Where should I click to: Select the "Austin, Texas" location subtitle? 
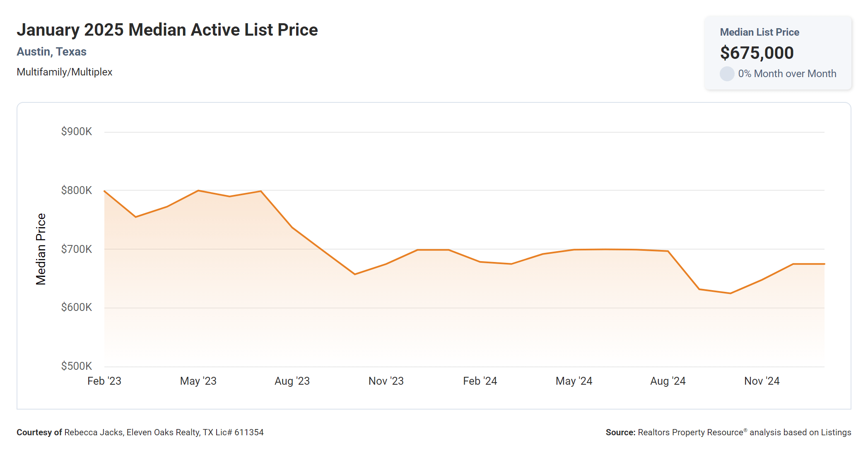pos(51,52)
